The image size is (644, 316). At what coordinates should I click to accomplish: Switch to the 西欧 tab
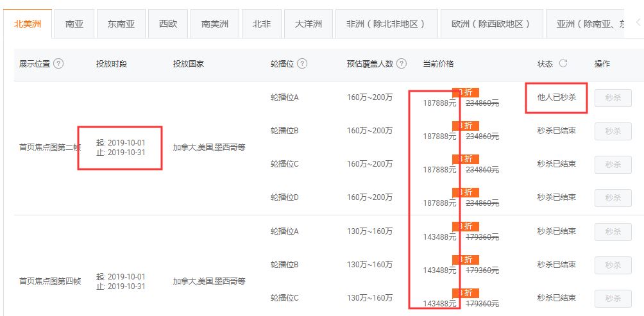[x=168, y=24]
